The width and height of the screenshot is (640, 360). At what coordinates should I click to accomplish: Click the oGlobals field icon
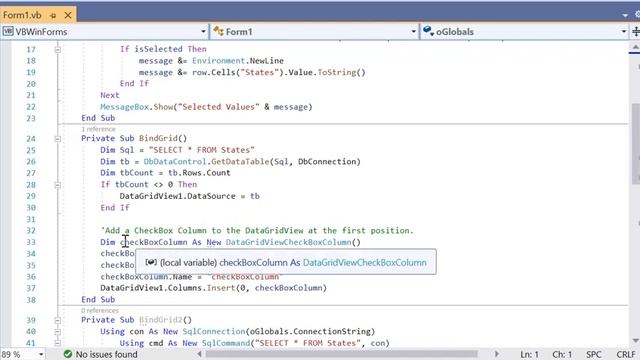(428, 31)
